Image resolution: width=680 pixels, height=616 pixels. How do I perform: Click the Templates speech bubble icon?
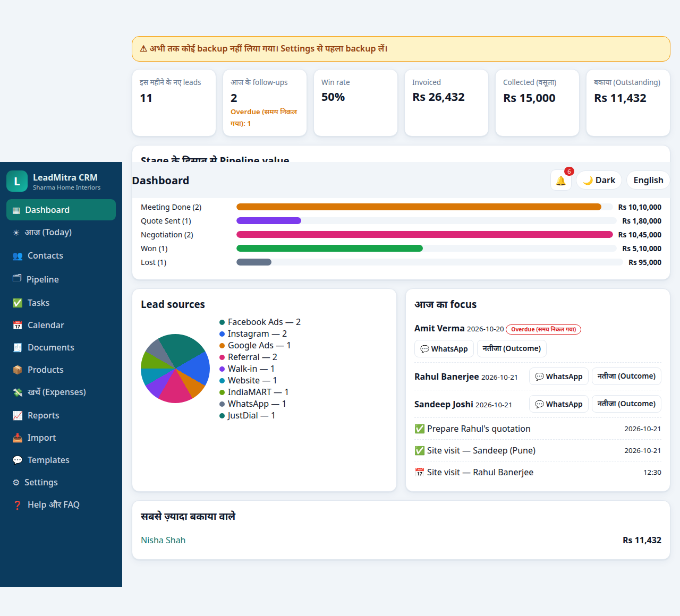18,460
